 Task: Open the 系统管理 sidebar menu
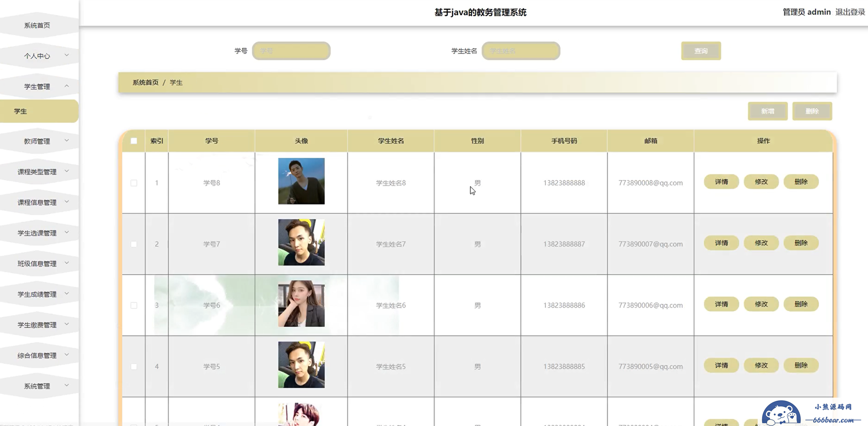(37, 386)
